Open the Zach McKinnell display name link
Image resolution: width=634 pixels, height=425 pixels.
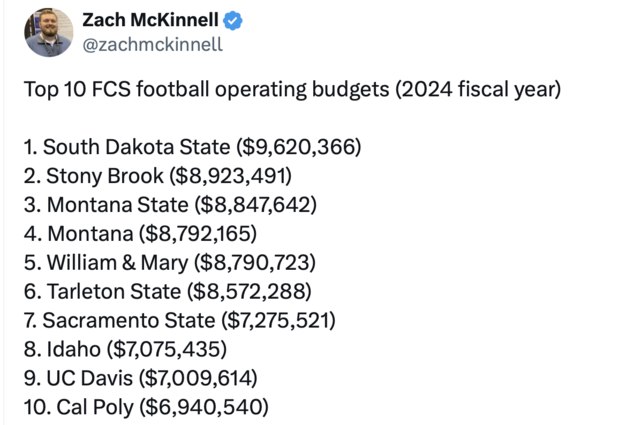pyautogui.click(x=150, y=20)
